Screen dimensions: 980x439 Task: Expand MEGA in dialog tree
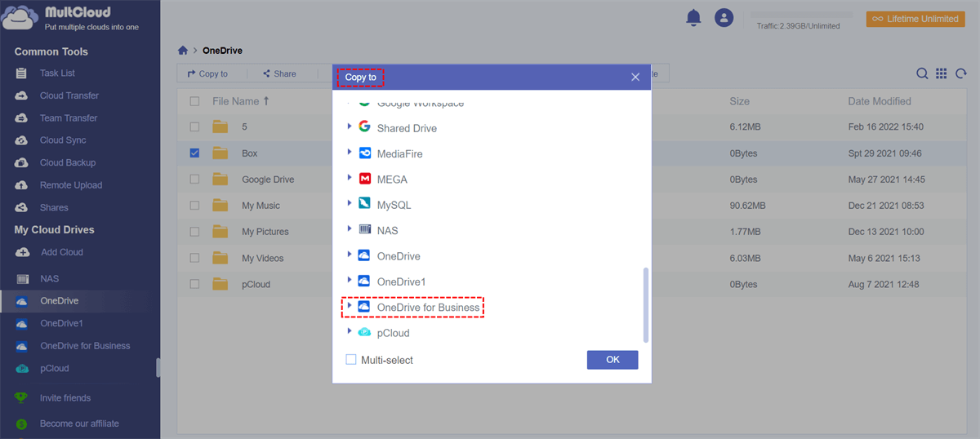350,177
